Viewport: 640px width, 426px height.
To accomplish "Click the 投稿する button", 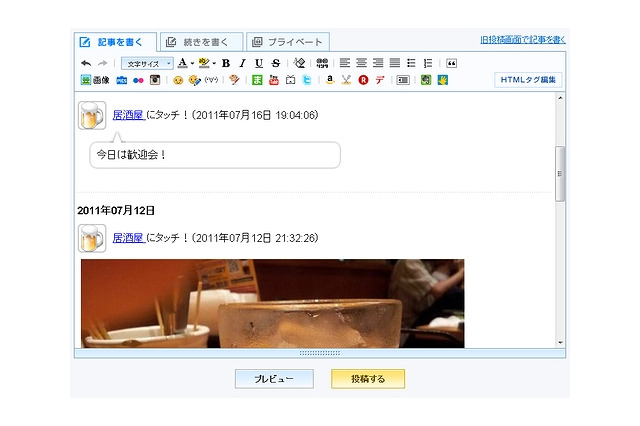I will click(x=368, y=379).
